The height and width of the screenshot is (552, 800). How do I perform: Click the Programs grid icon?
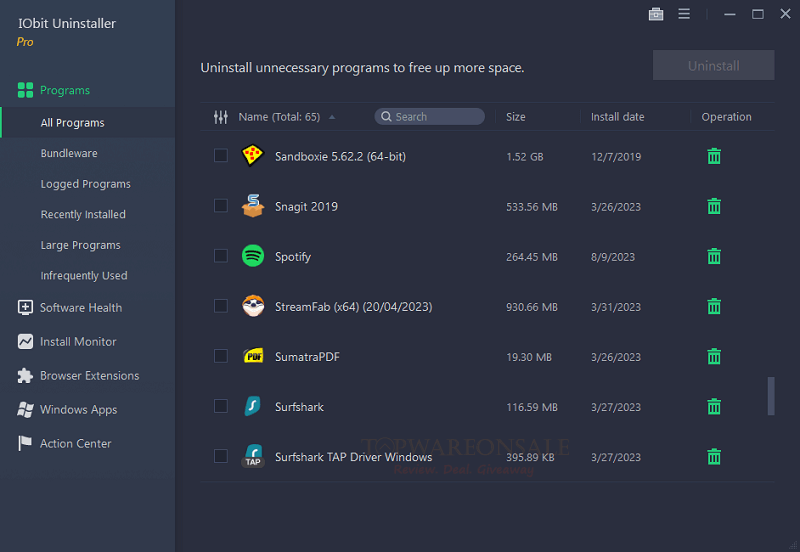(25, 90)
